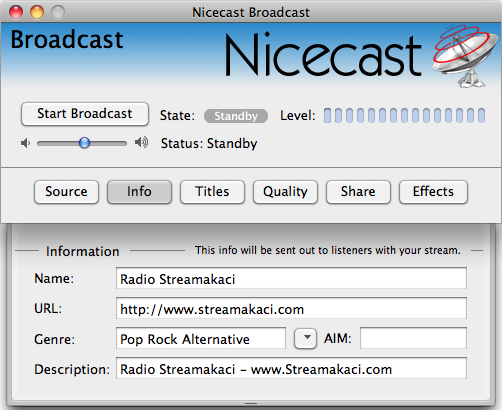
Task: Expand the Genre dropdown arrow
Action: point(305,338)
